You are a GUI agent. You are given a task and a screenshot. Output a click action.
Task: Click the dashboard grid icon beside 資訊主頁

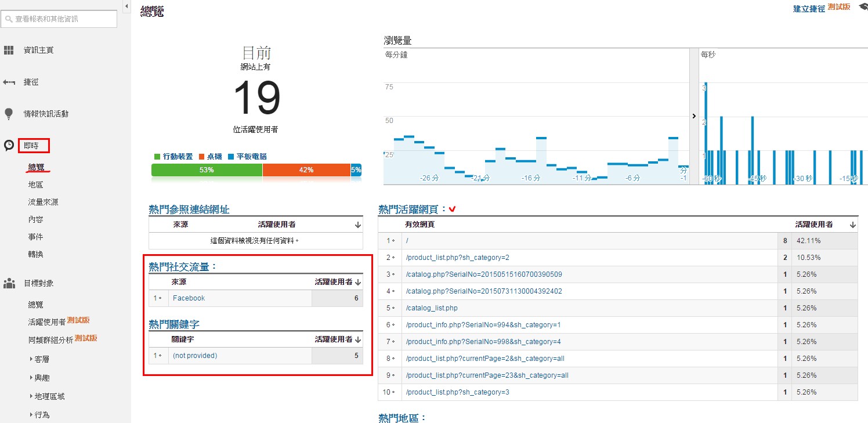coord(9,50)
